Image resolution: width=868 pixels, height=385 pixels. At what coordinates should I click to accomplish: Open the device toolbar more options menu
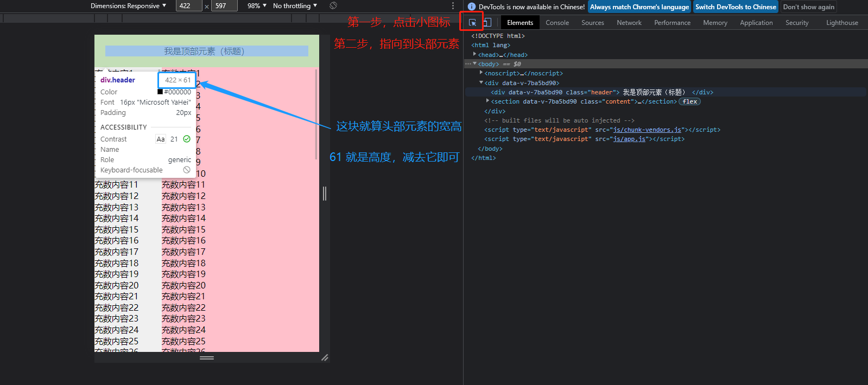click(x=453, y=5)
